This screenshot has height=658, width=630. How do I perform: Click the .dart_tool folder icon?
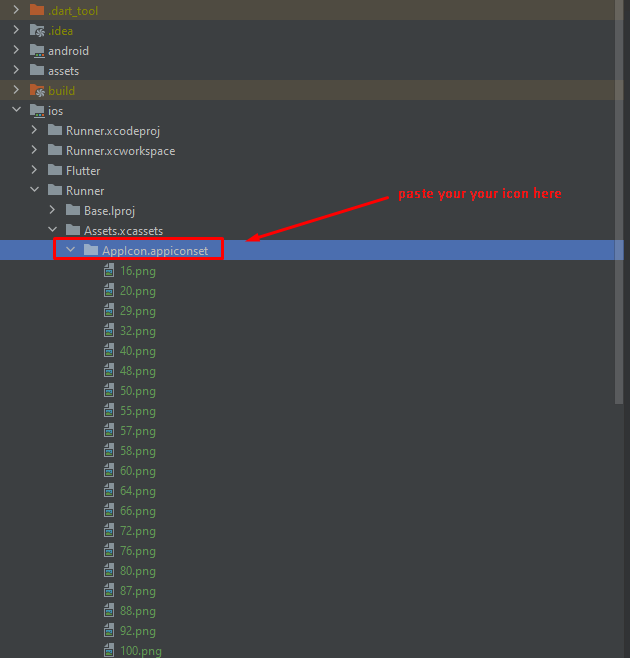click(x=37, y=10)
